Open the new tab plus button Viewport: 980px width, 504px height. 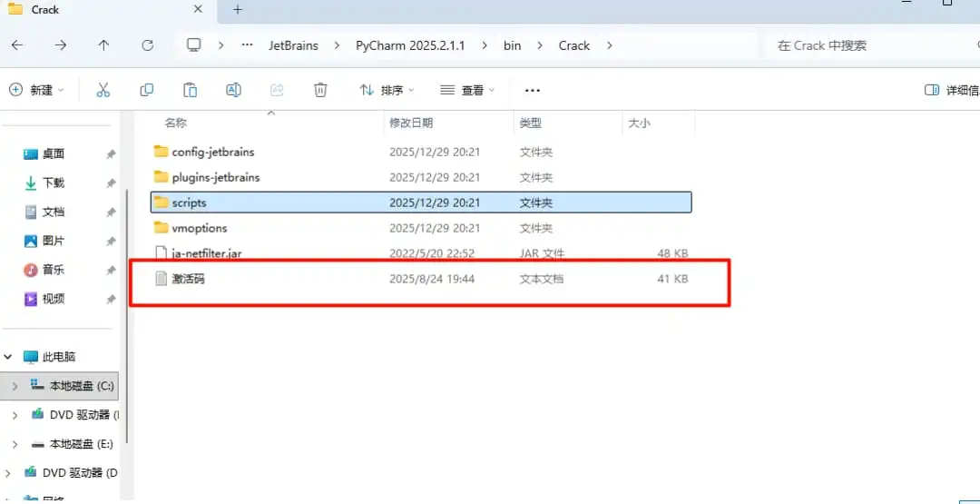tap(237, 10)
